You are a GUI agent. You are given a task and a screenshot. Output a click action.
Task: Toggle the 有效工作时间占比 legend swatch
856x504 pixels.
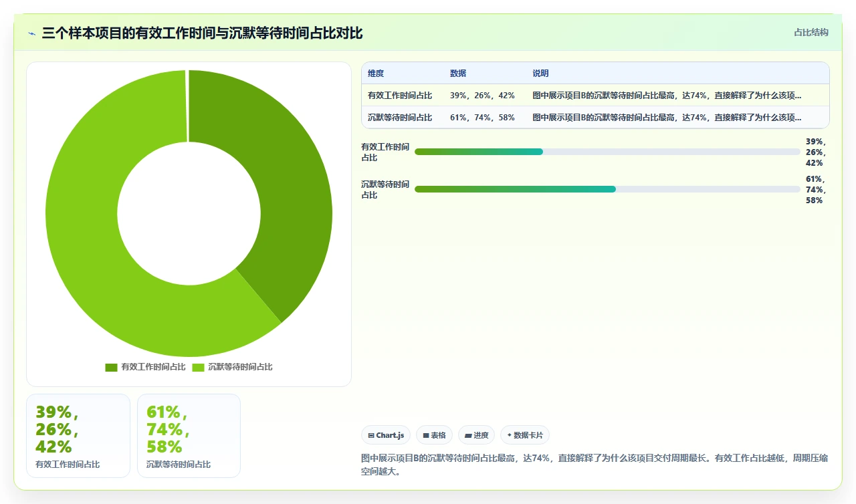click(x=111, y=367)
